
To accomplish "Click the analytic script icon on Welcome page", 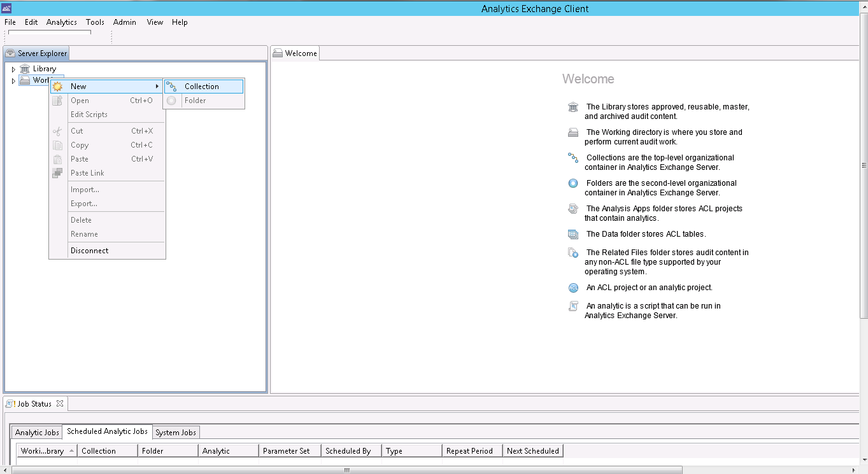I will tap(573, 306).
